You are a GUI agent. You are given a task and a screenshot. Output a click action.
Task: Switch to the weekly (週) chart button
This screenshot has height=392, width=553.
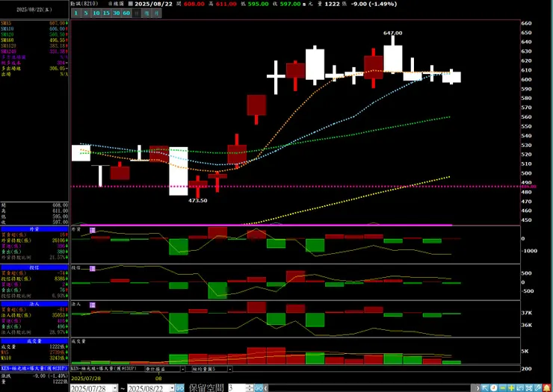tap(146, 13)
